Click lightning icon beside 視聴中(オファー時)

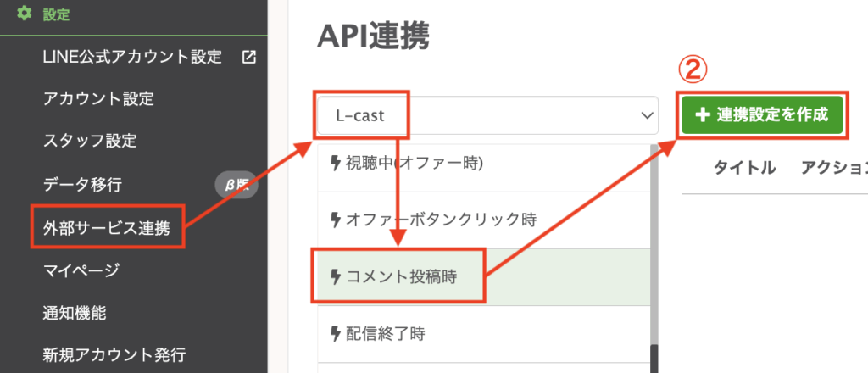pos(334,164)
